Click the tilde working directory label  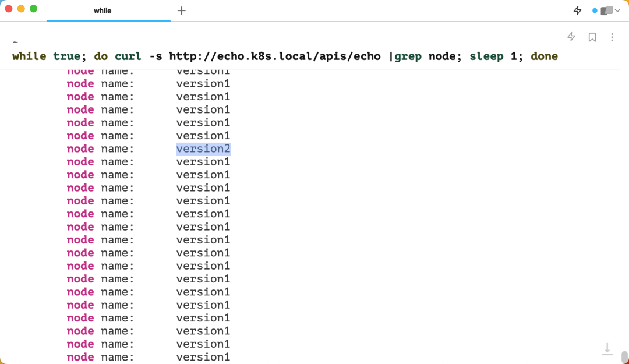click(x=15, y=42)
